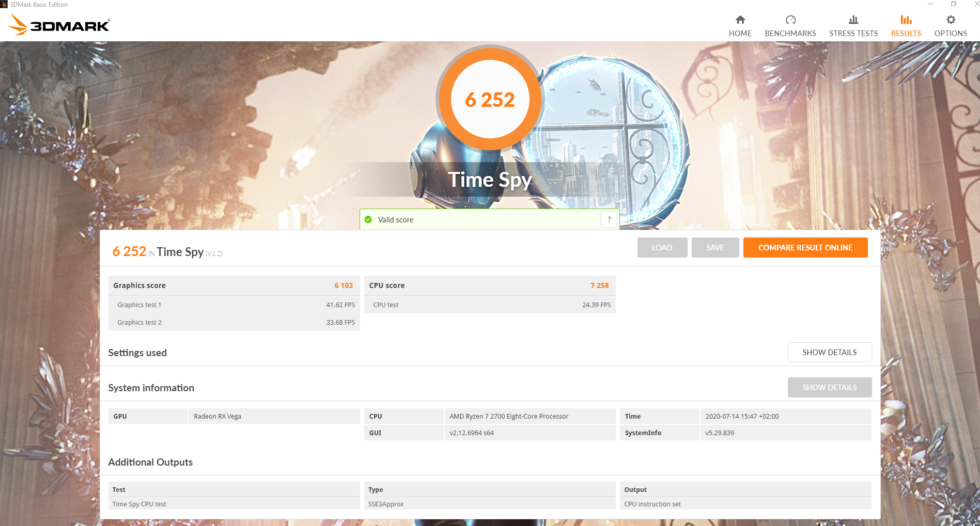980x526 pixels.
Task: Click the 3DMark Basic Edition title bar icon
Action: [4, 4]
